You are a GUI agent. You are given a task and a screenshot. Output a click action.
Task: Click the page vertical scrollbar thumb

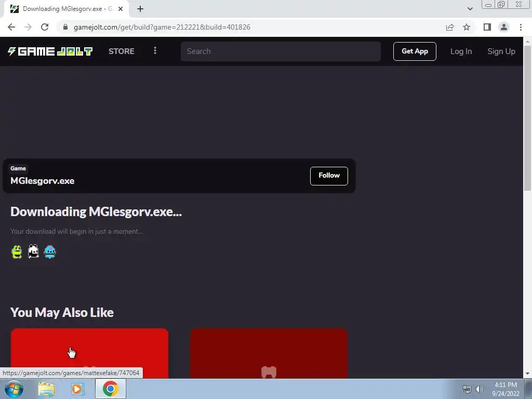[527, 118]
